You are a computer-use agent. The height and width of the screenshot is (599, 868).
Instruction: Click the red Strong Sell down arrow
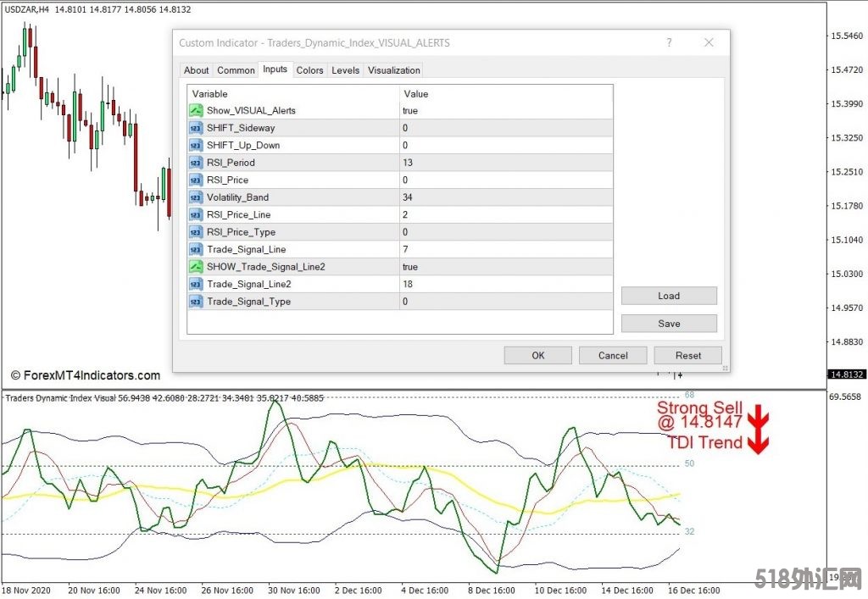(x=758, y=416)
